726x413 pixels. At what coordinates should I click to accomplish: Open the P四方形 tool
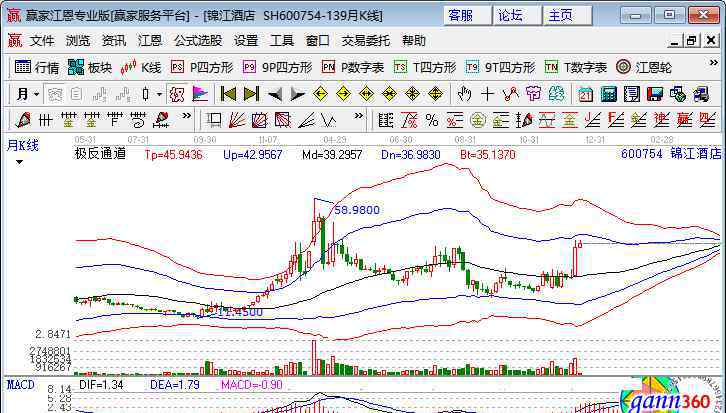(202, 68)
